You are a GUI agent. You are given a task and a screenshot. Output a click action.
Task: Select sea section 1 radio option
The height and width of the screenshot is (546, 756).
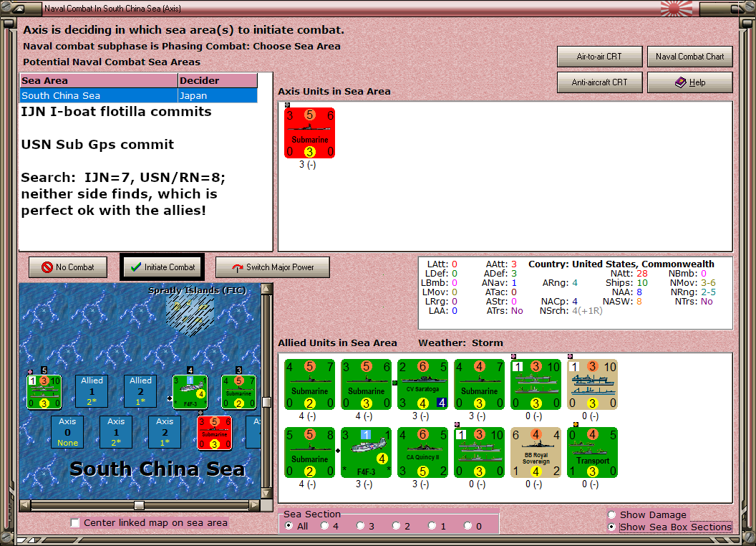[x=432, y=526]
